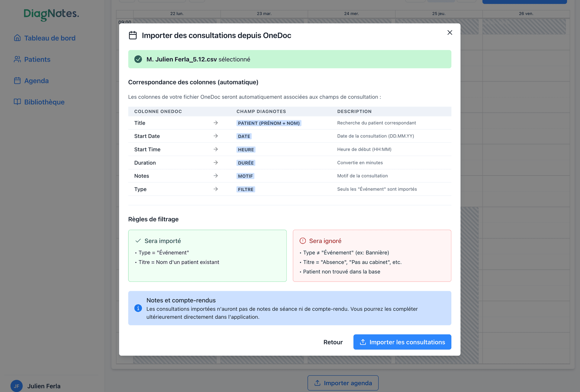This screenshot has height=392, width=580.
Task: Click the DiagNotes logo
Action: [x=51, y=14]
